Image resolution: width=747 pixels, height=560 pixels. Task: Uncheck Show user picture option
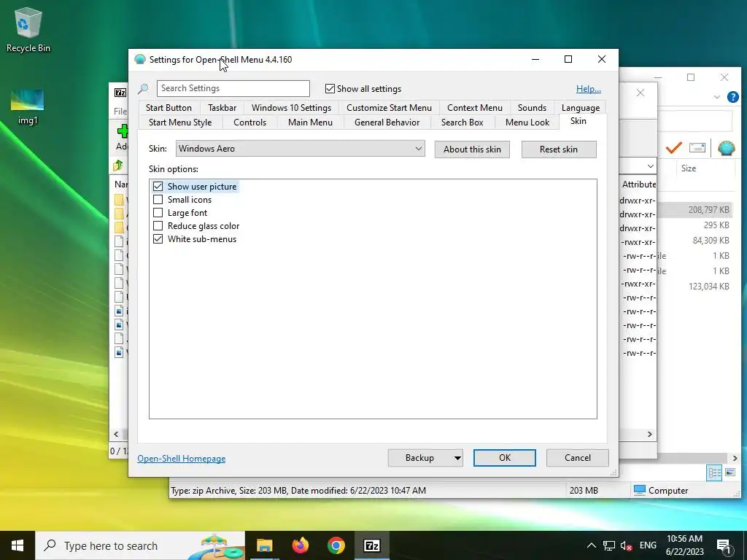(158, 186)
